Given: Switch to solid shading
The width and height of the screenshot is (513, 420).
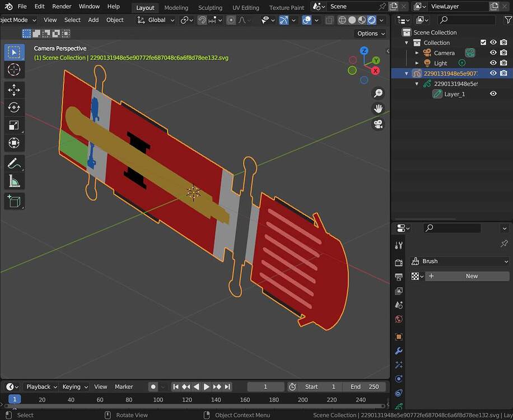Looking at the screenshot, I should 352,20.
